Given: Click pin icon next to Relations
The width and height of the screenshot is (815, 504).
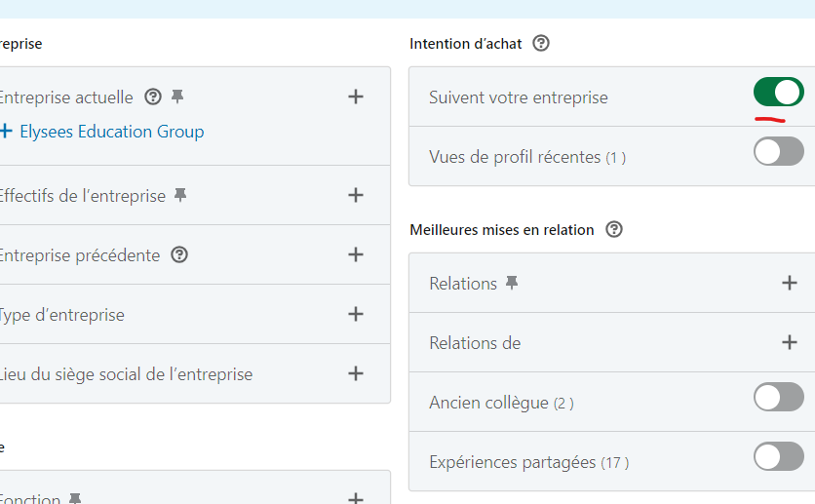Looking at the screenshot, I should pos(512,283).
